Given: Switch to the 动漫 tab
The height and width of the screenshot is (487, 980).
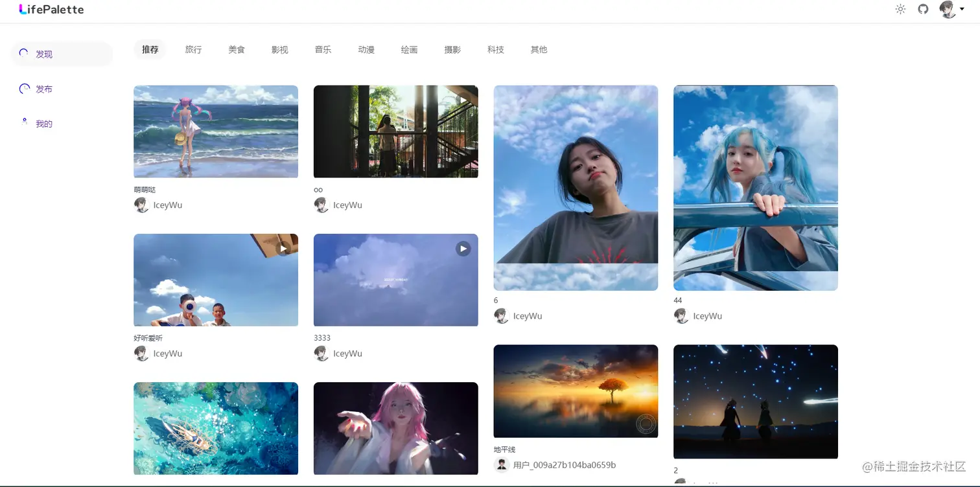Looking at the screenshot, I should (x=366, y=49).
